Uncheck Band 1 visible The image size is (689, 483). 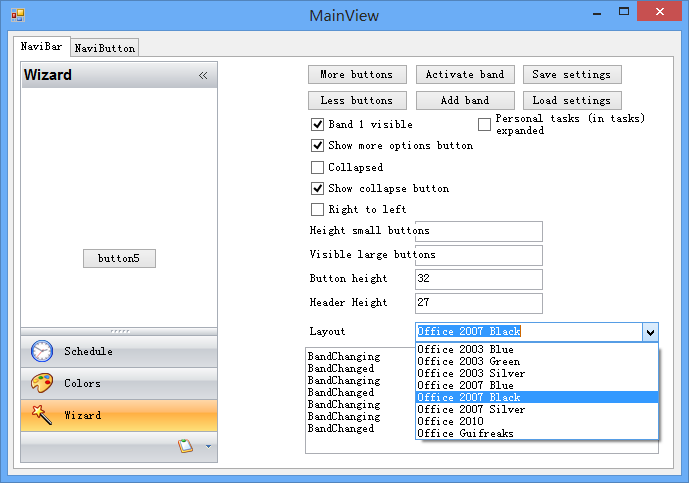tap(317, 124)
